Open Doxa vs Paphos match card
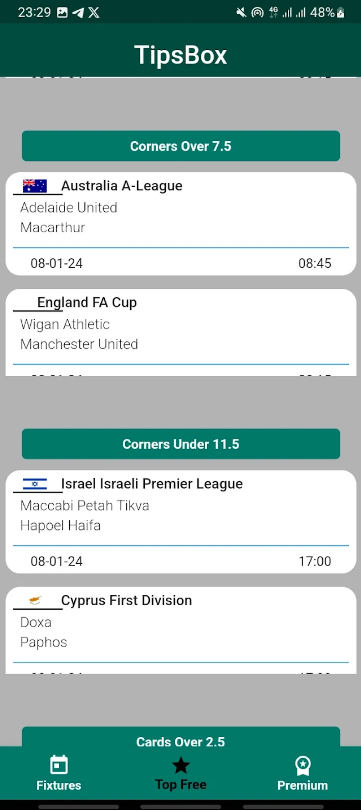The width and height of the screenshot is (361, 810). pyautogui.click(x=181, y=630)
